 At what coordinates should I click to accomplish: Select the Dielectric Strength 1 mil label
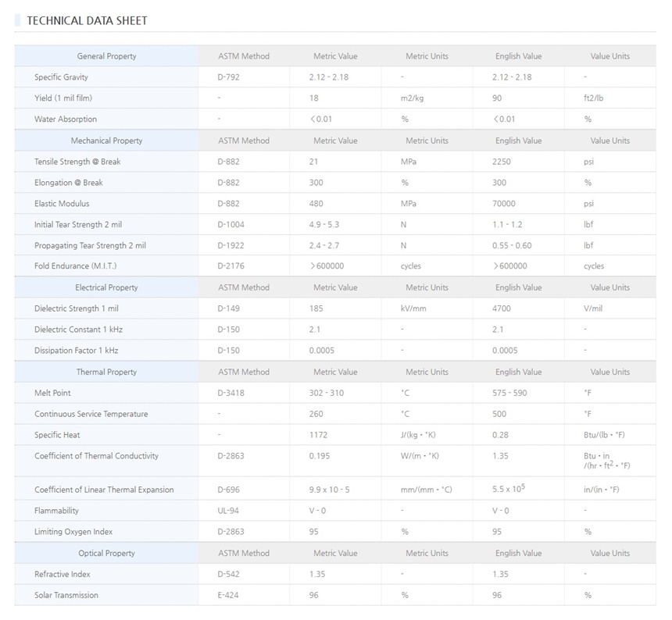pyautogui.click(x=77, y=308)
